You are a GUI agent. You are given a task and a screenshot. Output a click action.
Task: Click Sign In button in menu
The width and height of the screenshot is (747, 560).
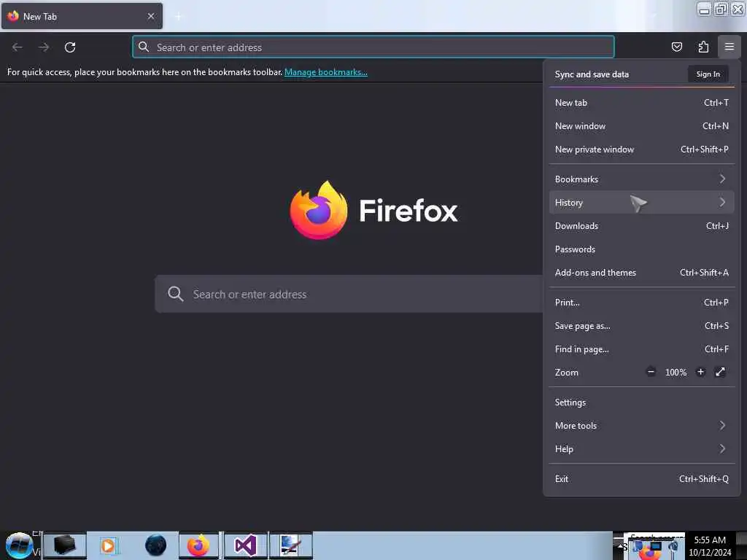click(x=708, y=74)
